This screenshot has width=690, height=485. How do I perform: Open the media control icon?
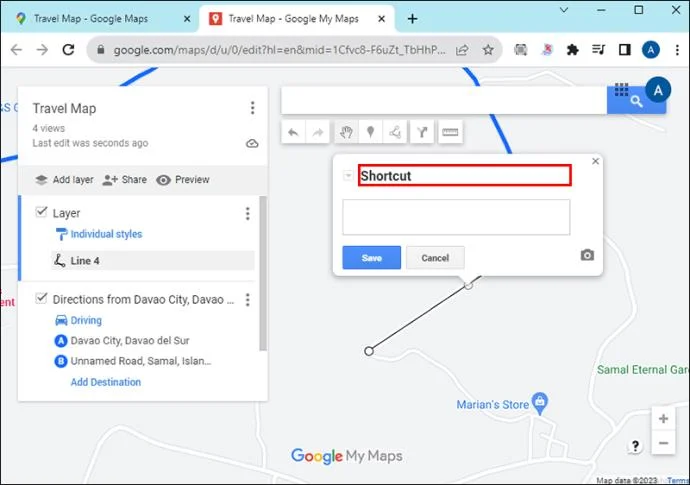598,50
